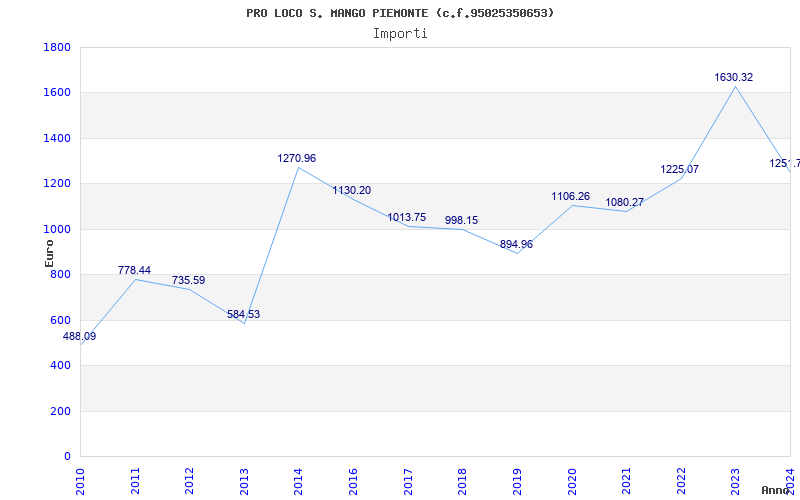Click the 2011 x-axis year label
This screenshot has height=500, width=800.
(135, 482)
